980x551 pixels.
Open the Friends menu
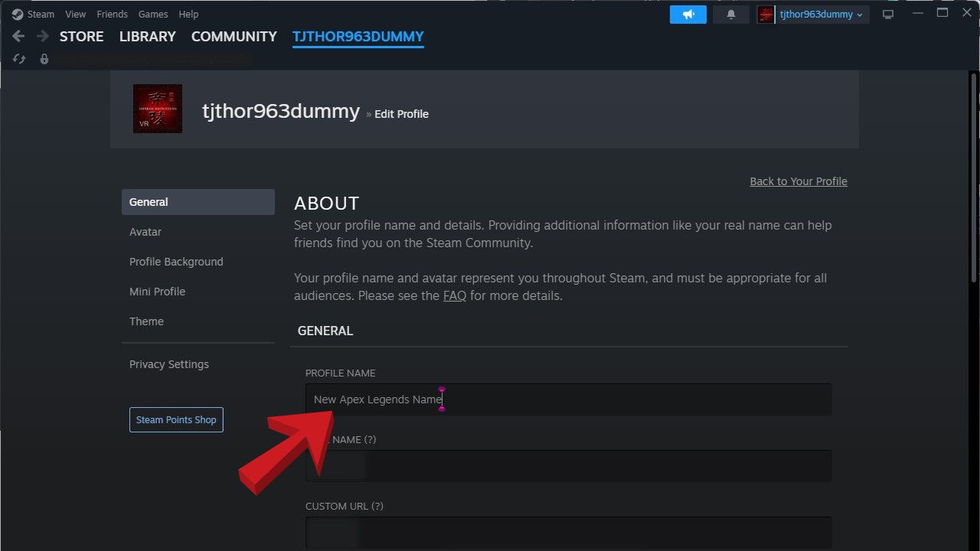click(112, 14)
